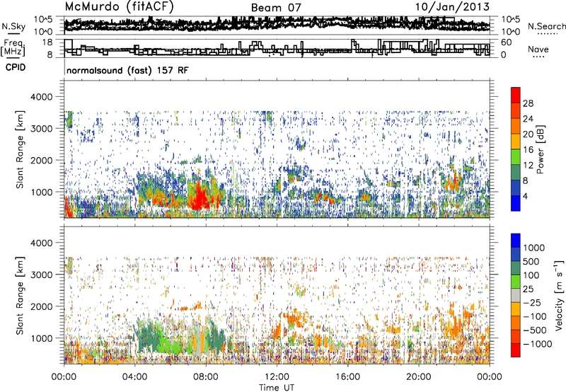Click the date 10/Jan/2013
This screenshot has width=566, height=392.
452,7
